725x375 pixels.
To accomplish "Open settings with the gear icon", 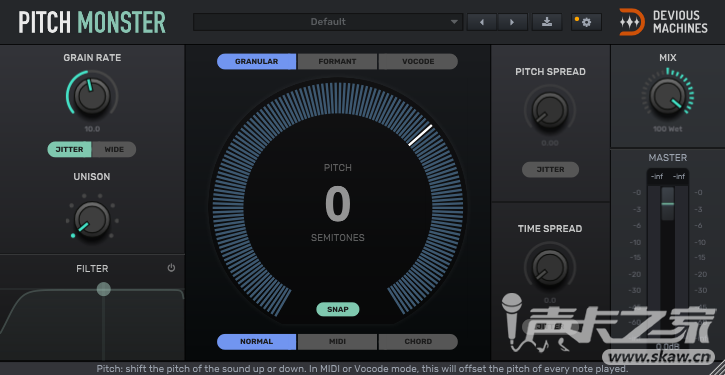I will pos(586,22).
